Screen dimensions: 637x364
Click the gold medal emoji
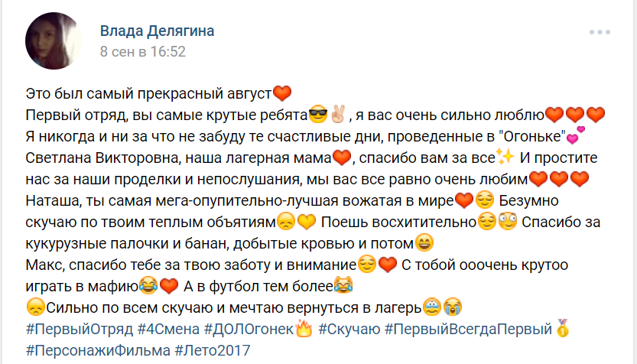pyautogui.click(x=563, y=328)
